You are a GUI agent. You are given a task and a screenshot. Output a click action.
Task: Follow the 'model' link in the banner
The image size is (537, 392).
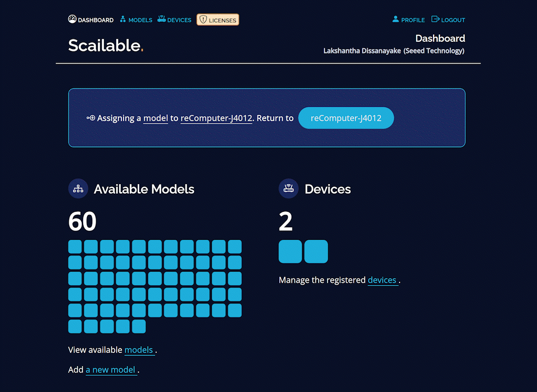tap(156, 118)
